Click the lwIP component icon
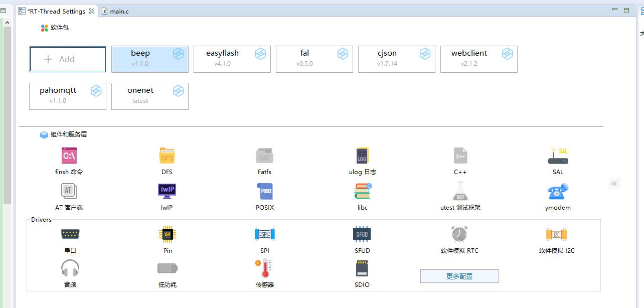Image resolution: width=644 pixels, height=308 pixels. point(167,191)
